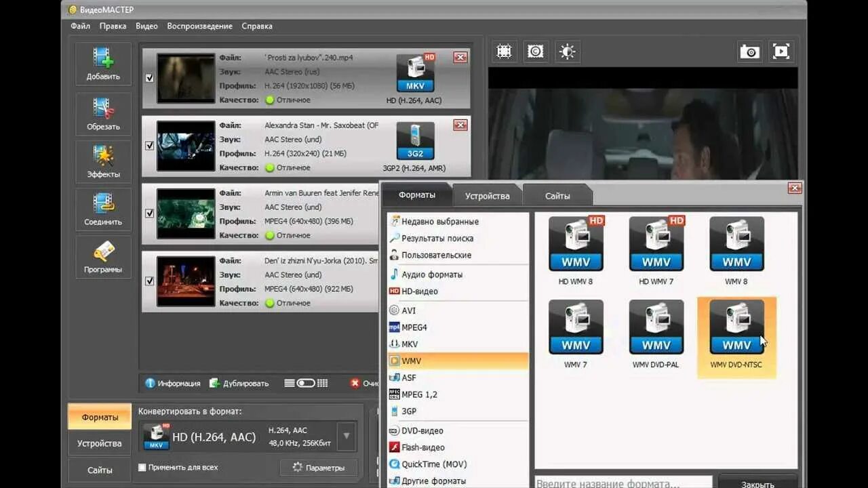Viewport: 868px width, 488px height.
Task: Select MPEG 1,2 format category
Action: (x=458, y=394)
